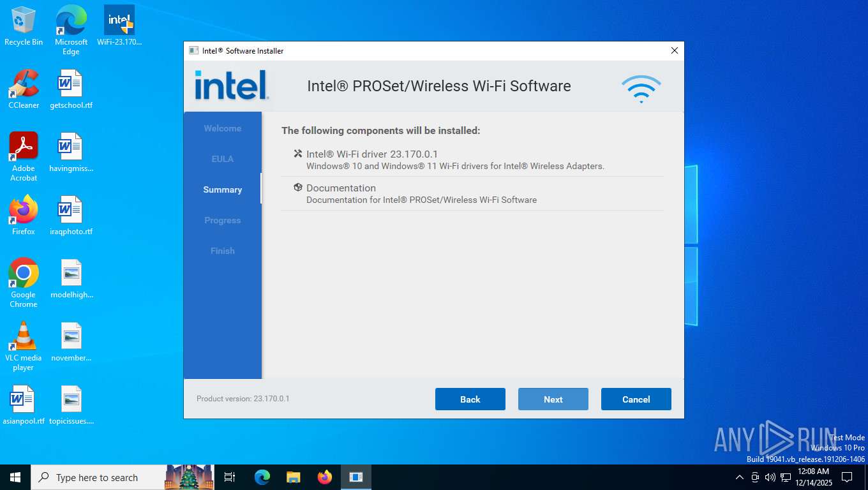Launch Firefox from the taskbar
The width and height of the screenshot is (868, 490).
click(x=325, y=477)
